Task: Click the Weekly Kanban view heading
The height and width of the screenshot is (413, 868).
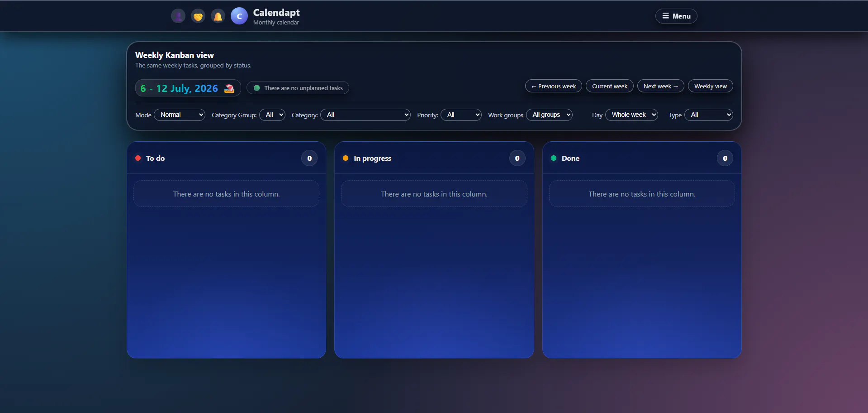Action: pyautogui.click(x=175, y=55)
